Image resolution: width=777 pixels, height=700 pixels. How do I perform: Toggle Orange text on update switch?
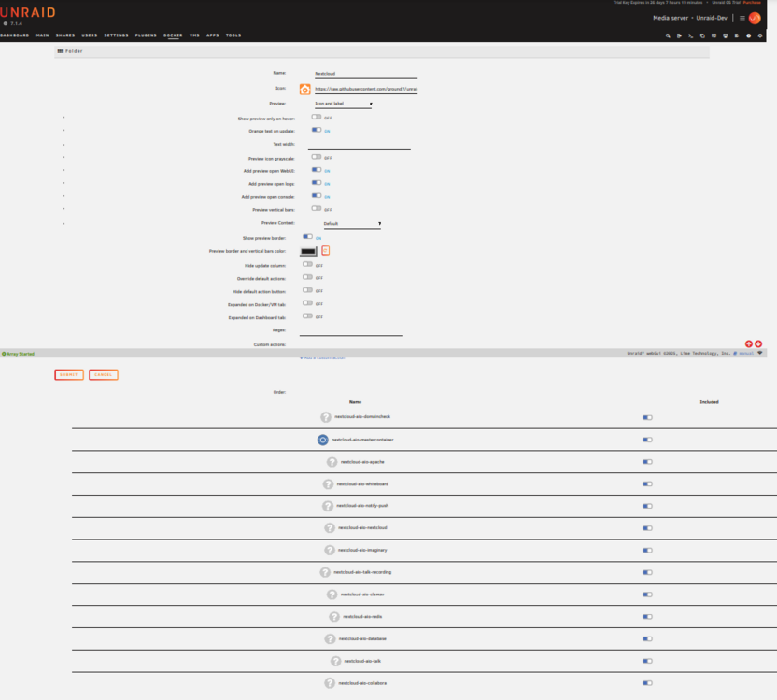[x=317, y=130]
